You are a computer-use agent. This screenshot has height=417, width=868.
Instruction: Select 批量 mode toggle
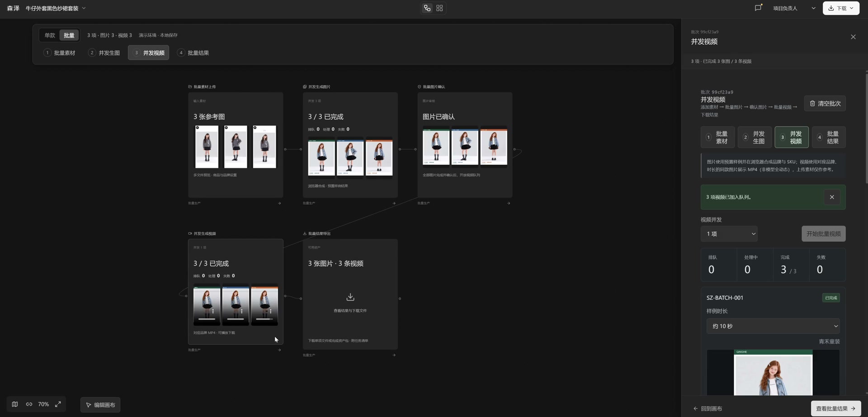tap(69, 35)
